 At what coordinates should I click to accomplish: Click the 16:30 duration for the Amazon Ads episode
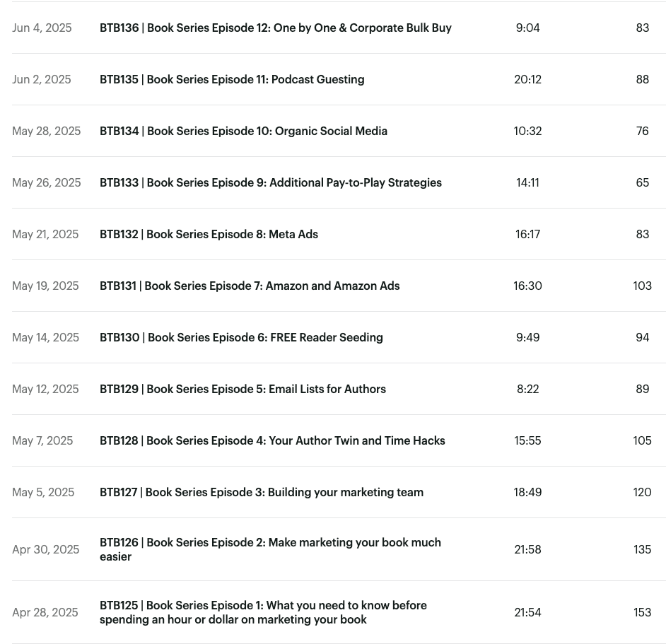[x=527, y=286]
